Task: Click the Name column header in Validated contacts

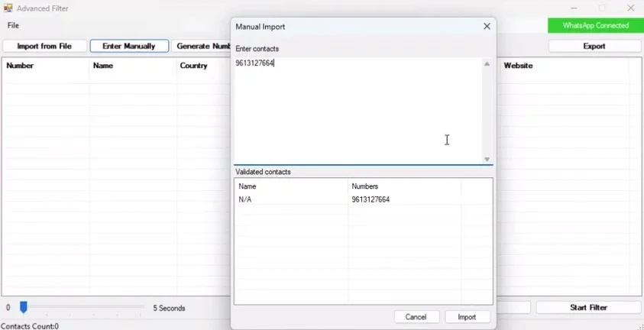Action: point(291,186)
